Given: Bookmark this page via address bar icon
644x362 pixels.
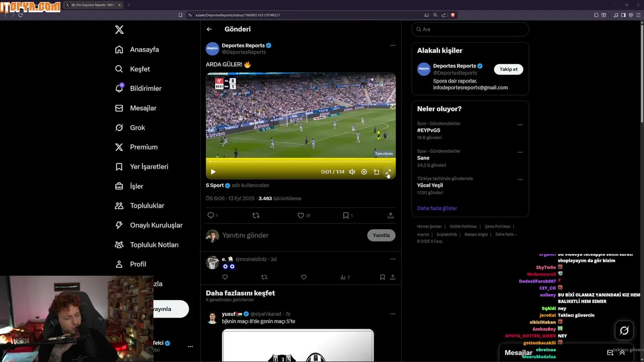Looking at the screenshot, I should click(181, 15).
